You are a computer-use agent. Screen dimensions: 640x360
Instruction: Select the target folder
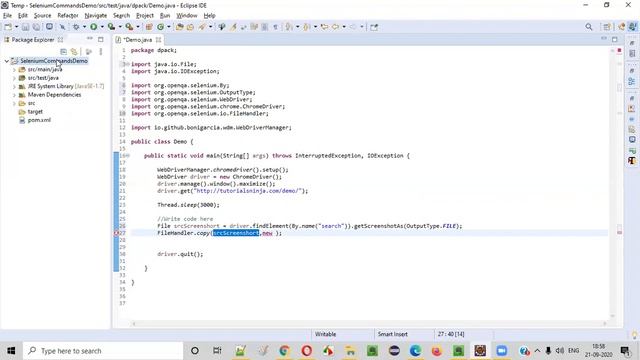tap(35, 111)
